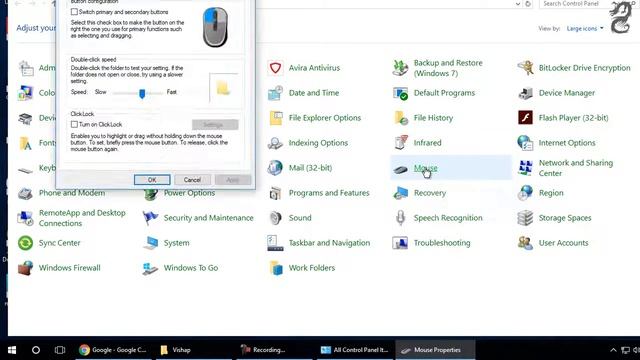
Task: Open the Infrared icon
Action: (400, 143)
